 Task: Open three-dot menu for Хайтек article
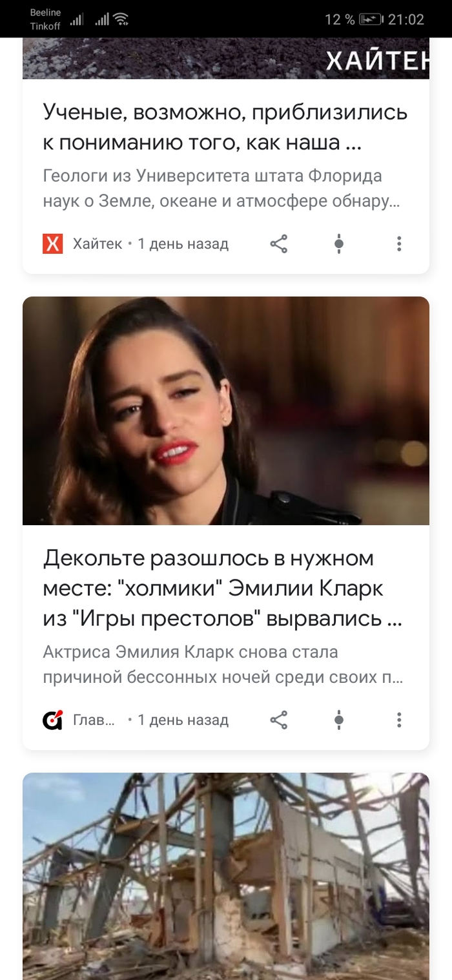click(399, 244)
